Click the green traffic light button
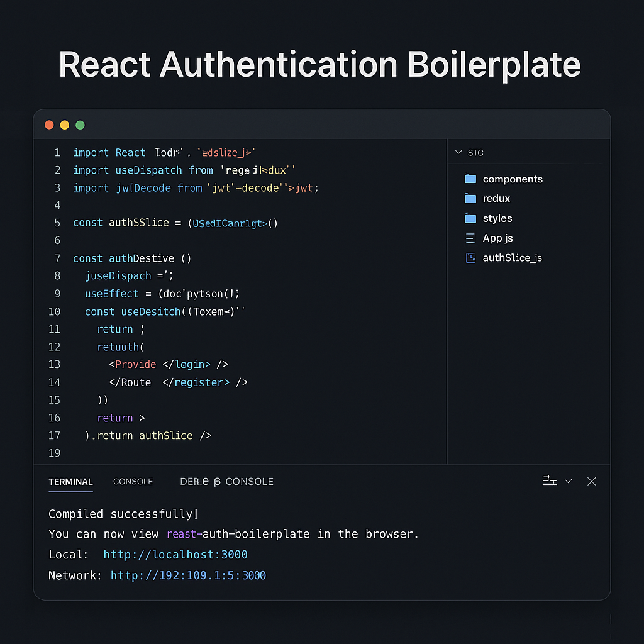The image size is (644, 644). coord(80,125)
